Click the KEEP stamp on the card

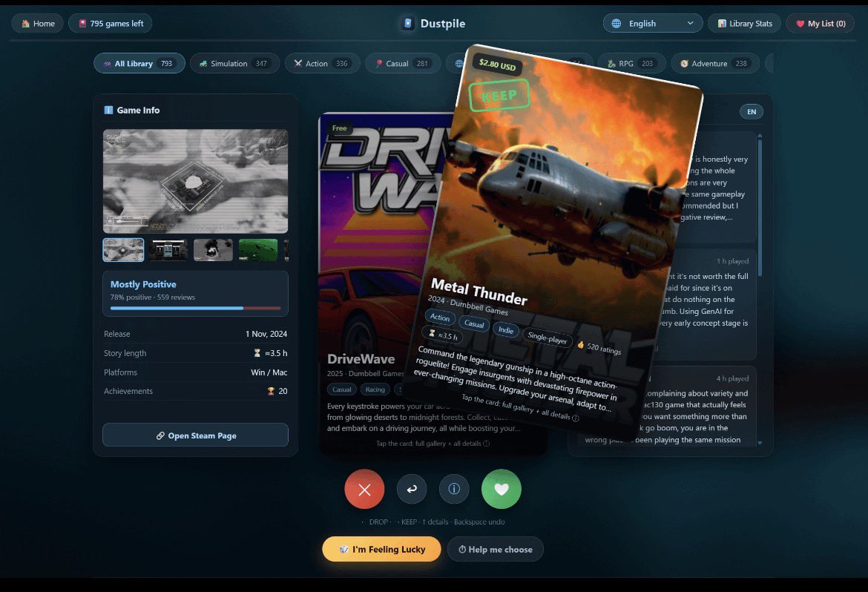point(499,95)
